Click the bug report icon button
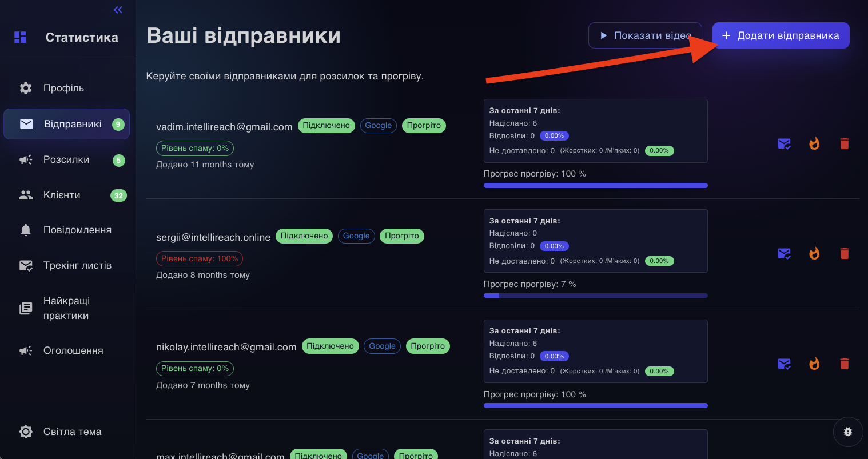This screenshot has height=459, width=868. point(848,432)
